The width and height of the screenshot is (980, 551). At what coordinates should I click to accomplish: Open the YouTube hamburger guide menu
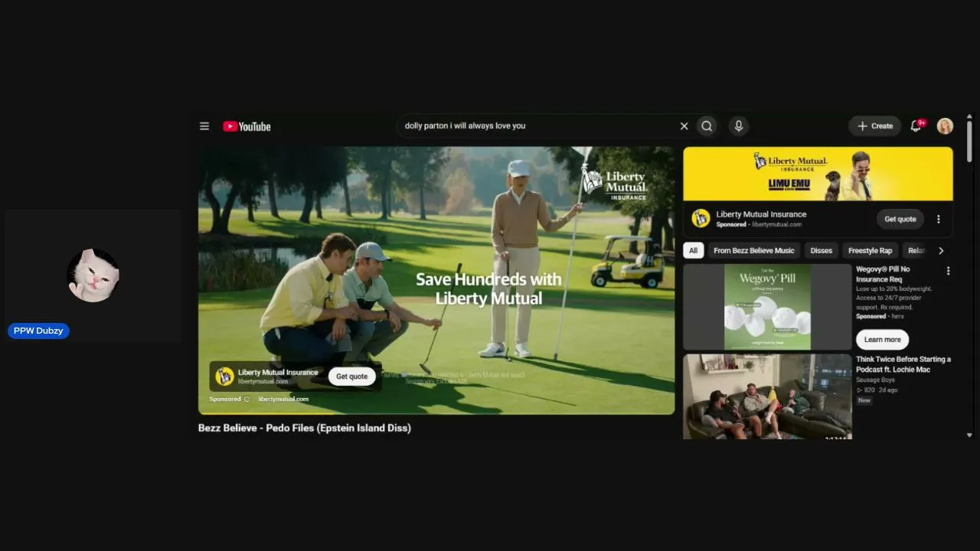[204, 126]
